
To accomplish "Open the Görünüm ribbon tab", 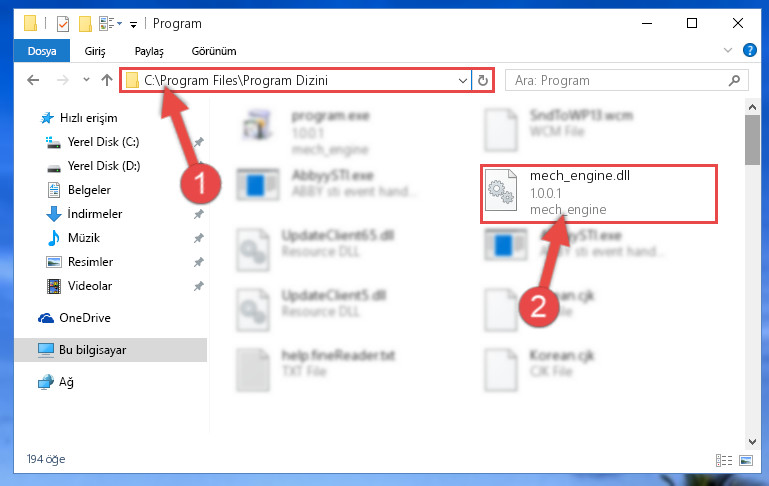I will [214, 51].
